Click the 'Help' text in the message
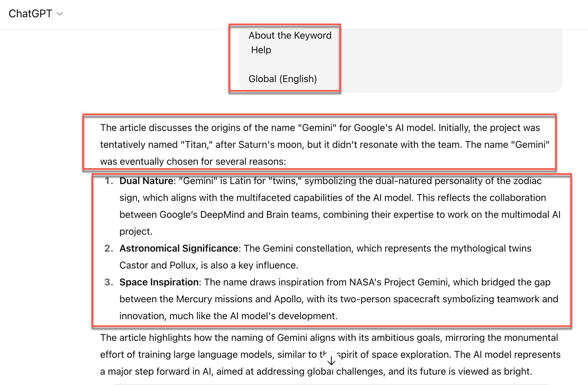Screen dimensions: 588x385 (261, 50)
